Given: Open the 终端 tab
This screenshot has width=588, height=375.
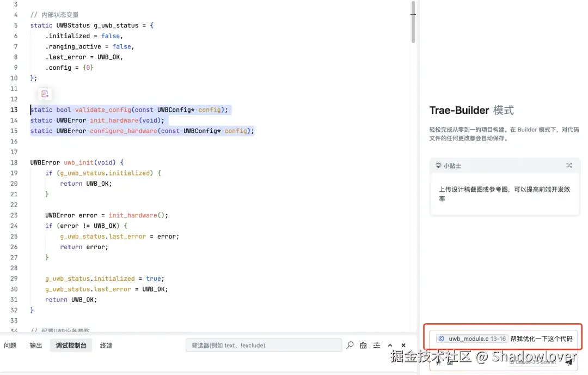Looking at the screenshot, I should pyautogui.click(x=106, y=346).
